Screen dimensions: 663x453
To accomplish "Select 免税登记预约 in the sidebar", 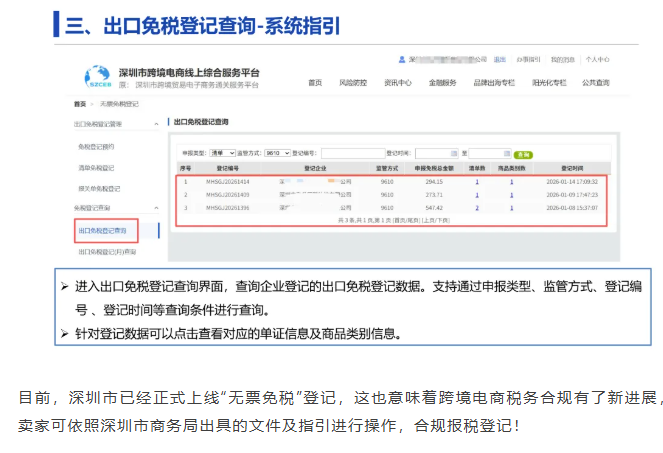I will pos(99,146).
